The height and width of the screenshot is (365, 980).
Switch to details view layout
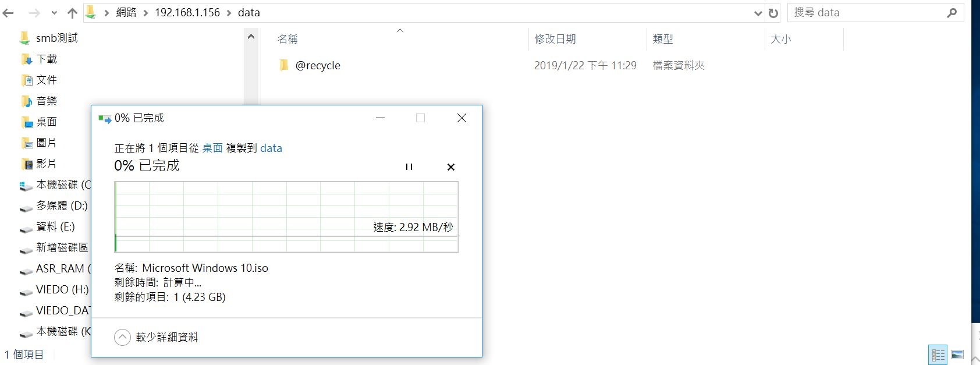938,355
